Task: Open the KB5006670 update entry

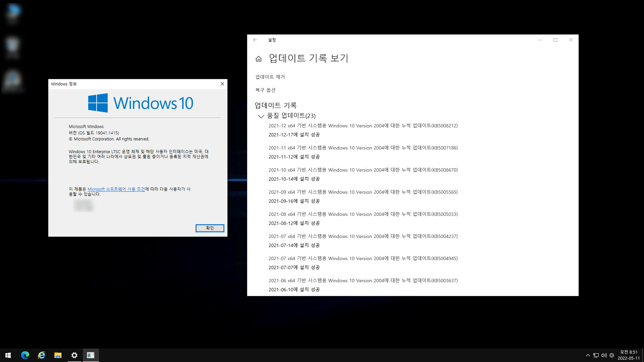Action: coord(363,170)
